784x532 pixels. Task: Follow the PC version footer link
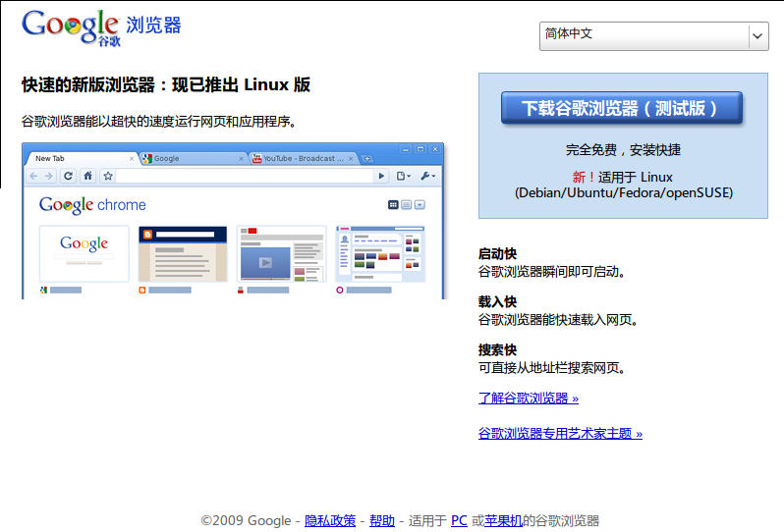click(x=459, y=520)
